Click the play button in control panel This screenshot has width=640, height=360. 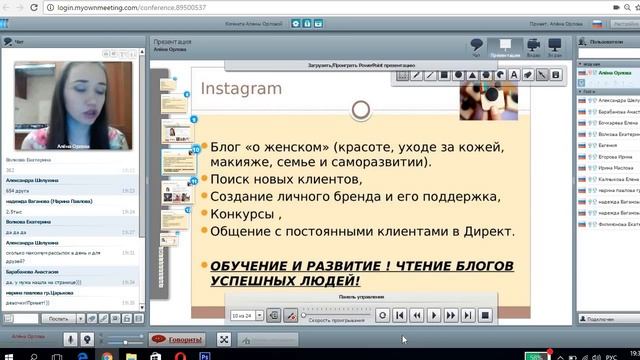coord(434,315)
